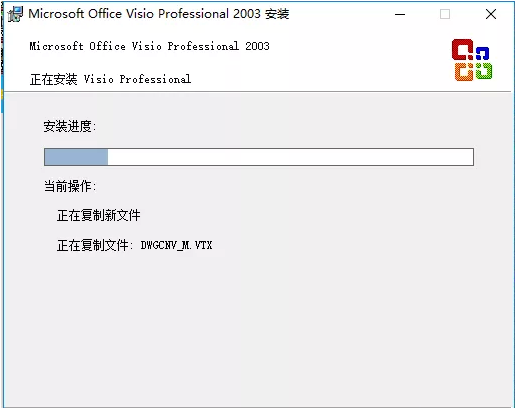Viewport: 515px width, 408px height.
Task: Click the window title text ending in 安装
Action: (159, 14)
